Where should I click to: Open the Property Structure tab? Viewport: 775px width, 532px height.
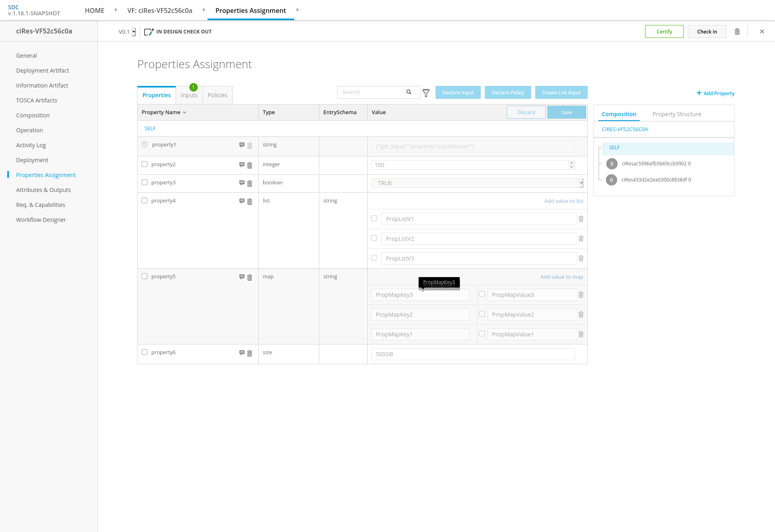pos(677,114)
